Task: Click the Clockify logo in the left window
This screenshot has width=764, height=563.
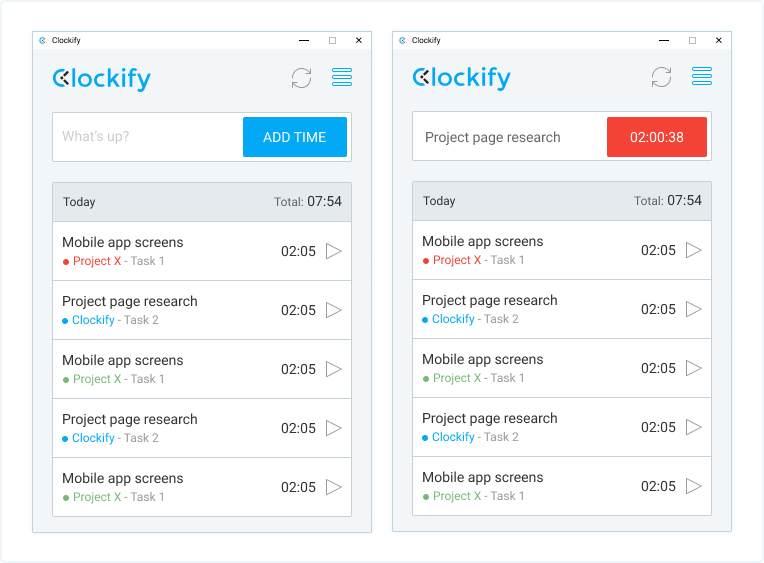Action: coord(102,78)
